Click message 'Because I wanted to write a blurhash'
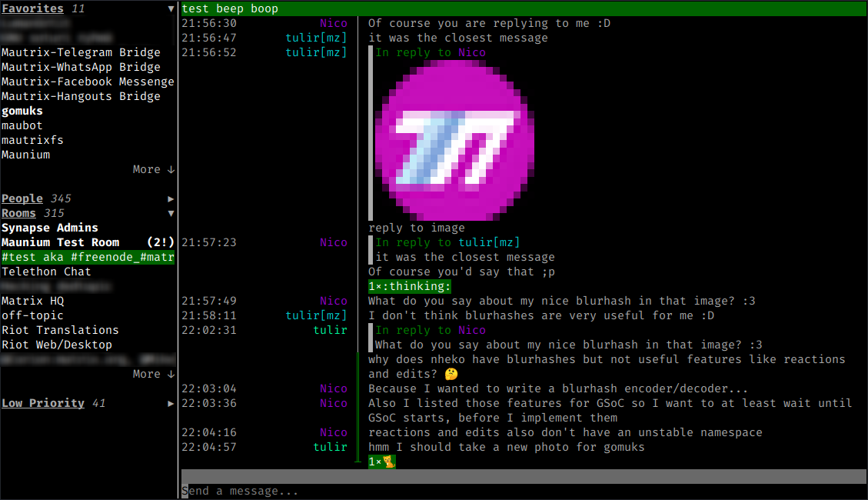The image size is (868, 500). 559,388
